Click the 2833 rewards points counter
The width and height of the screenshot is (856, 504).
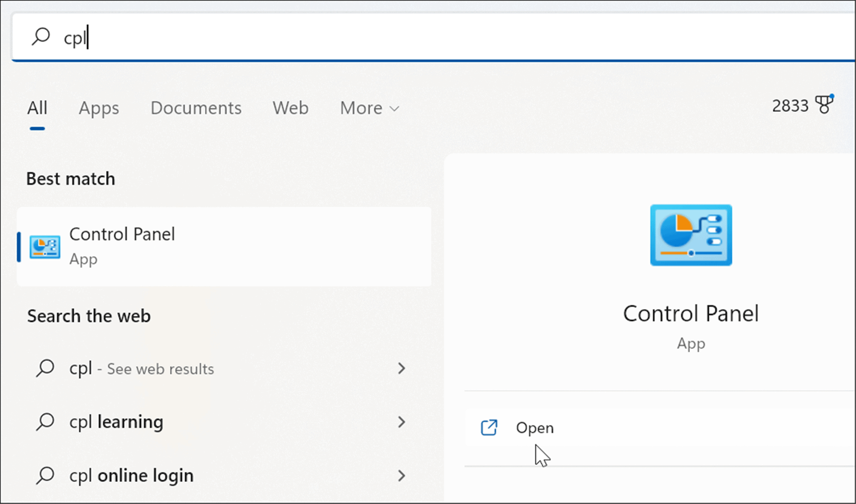tap(790, 105)
